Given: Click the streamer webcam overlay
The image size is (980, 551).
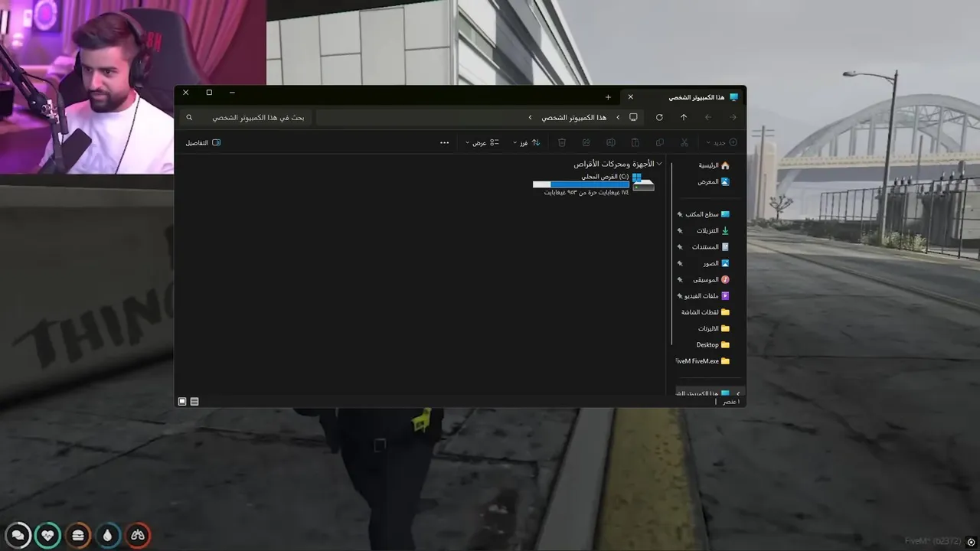Looking at the screenshot, I should (132, 86).
